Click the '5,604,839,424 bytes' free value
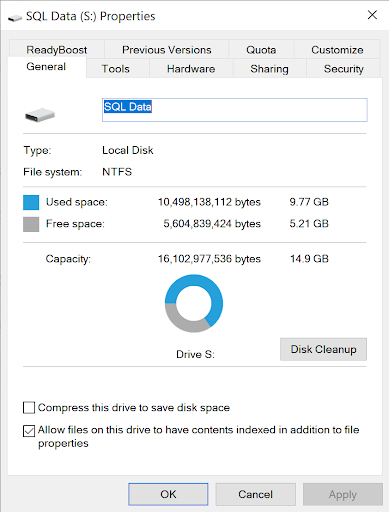The height and width of the screenshot is (512, 389). [212, 223]
